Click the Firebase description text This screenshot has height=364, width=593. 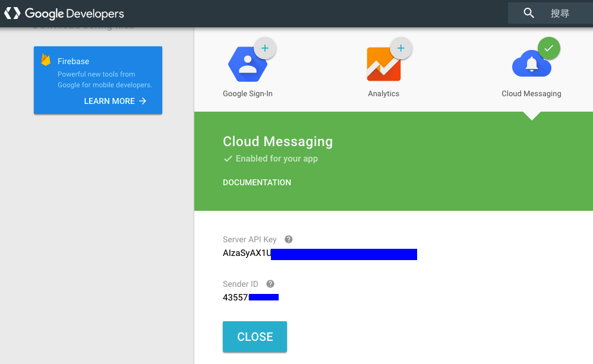pos(105,80)
